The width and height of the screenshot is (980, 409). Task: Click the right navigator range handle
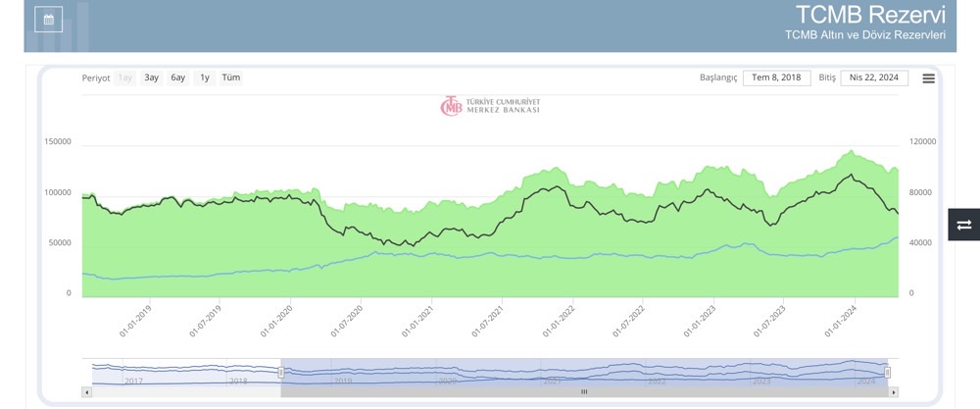pos(888,372)
